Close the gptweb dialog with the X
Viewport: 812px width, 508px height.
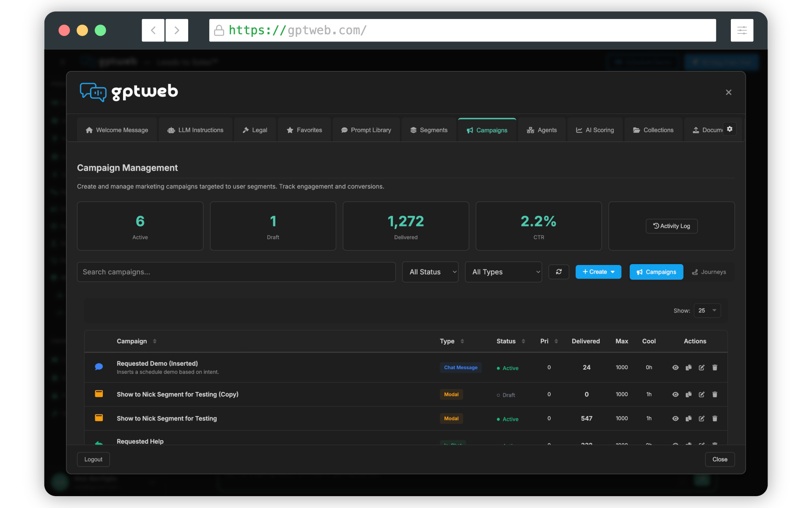729,92
